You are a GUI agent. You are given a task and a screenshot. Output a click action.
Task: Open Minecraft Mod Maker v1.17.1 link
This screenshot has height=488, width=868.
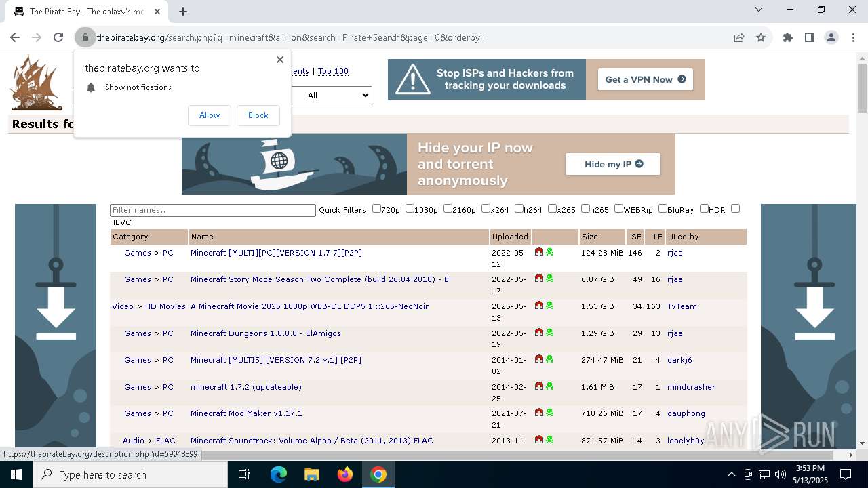pos(246,413)
